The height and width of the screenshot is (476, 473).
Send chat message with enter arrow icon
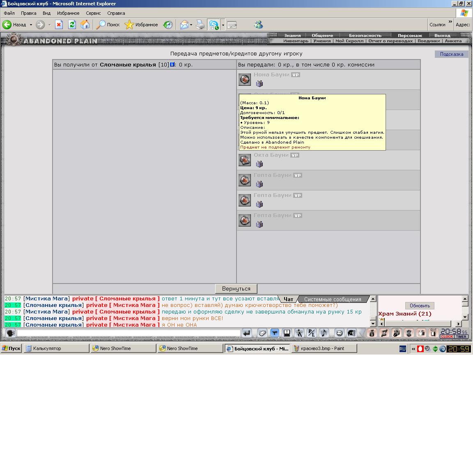click(x=247, y=333)
